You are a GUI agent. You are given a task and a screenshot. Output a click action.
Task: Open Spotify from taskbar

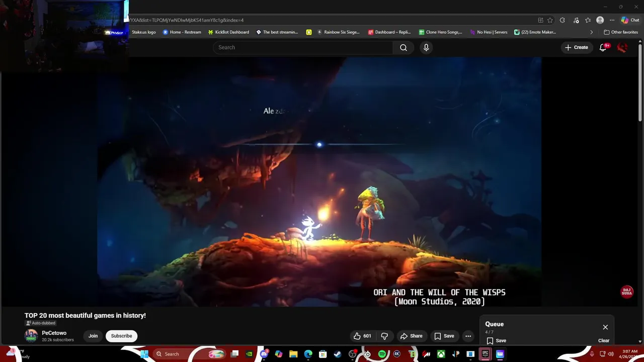point(382,354)
